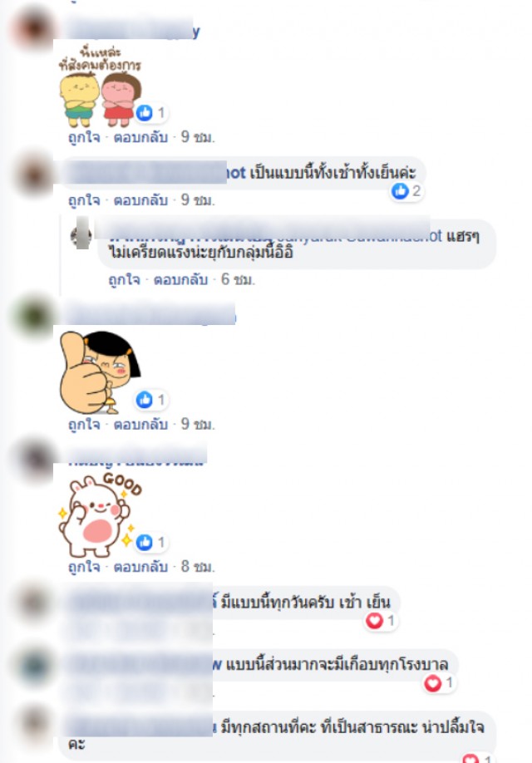The image size is (532, 763).
Task: Open heart reaction on 'เกือบทุกโรงบาล' comment
Action: (x=439, y=683)
